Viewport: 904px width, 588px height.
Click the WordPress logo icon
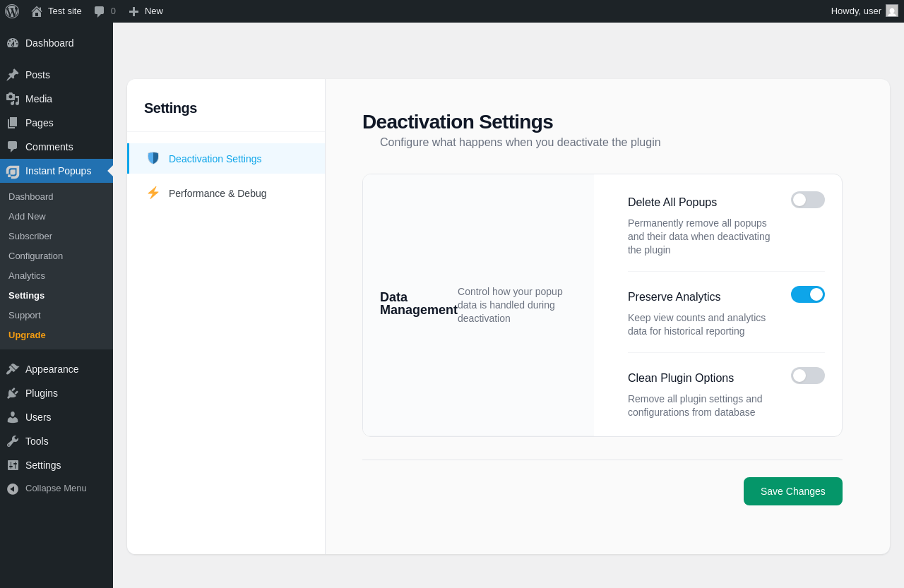coord(12,11)
